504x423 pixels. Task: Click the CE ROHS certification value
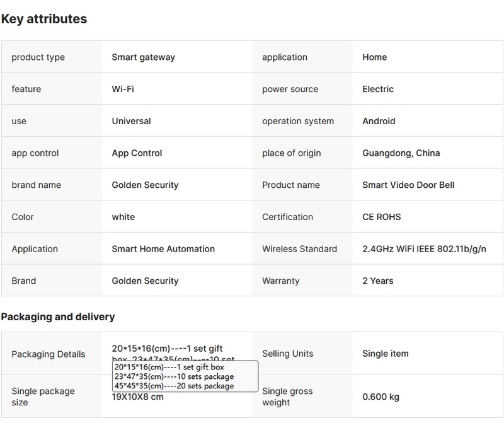(382, 217)
